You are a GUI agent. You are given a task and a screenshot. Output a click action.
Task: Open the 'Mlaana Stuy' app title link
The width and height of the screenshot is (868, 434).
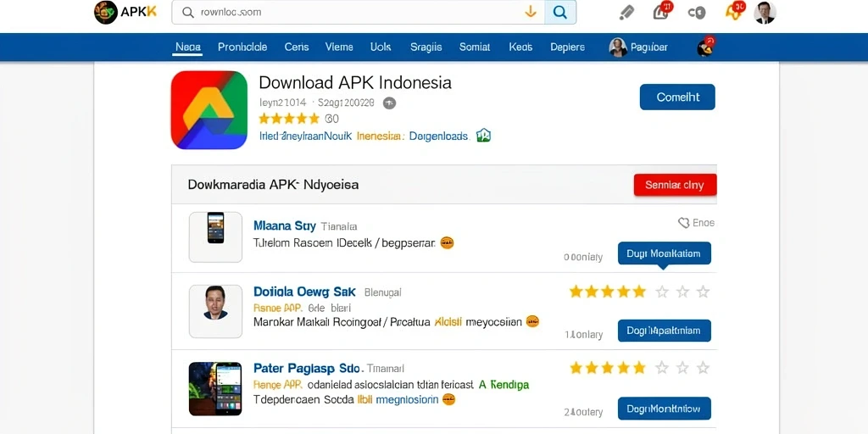pos(285,225)
